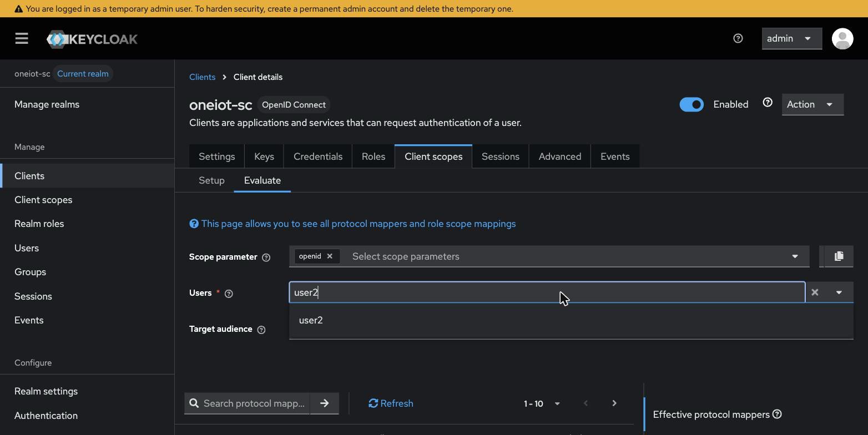Click help icon beside Action dropdown
The width and height of the screenshot is (868, 435).
click(768, 103)
